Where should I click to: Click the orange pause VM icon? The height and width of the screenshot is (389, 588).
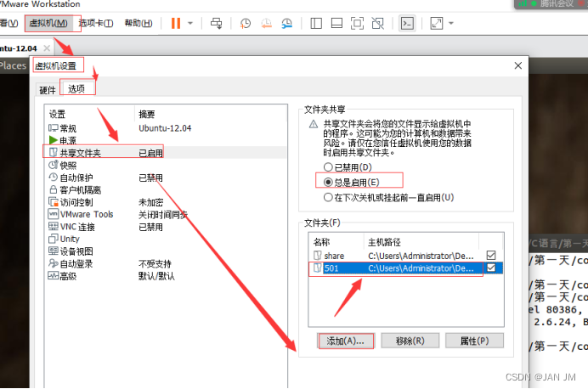(x=176, y=23)
